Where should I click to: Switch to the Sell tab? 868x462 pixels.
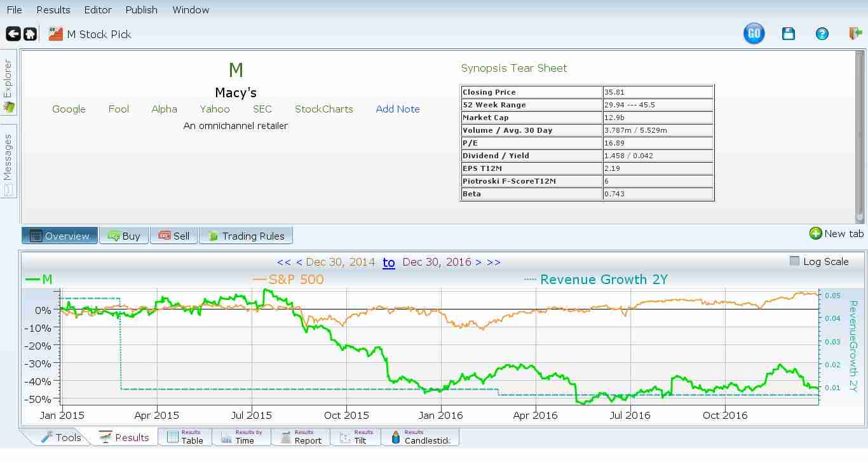[174, 236]
